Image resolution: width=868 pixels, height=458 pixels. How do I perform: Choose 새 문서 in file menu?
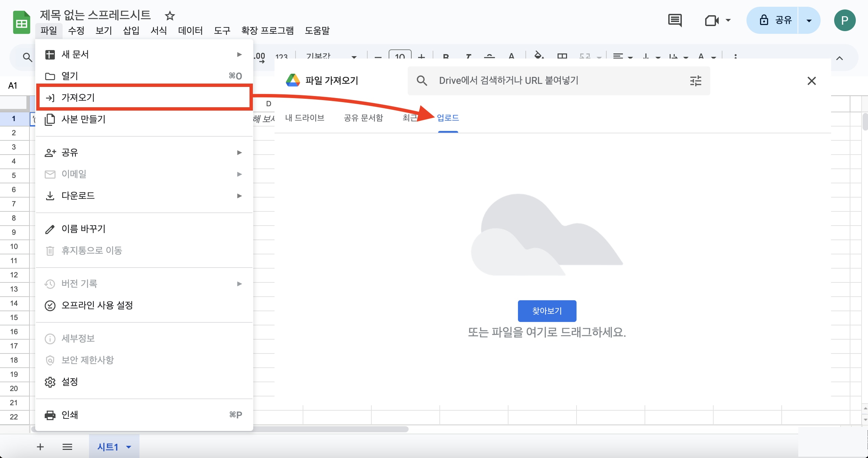144,54
